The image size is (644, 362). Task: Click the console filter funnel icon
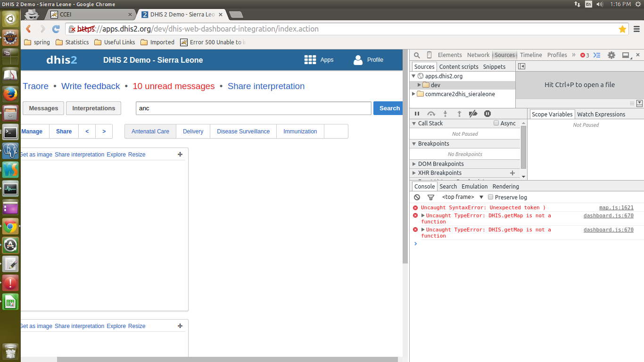point(430,197)
